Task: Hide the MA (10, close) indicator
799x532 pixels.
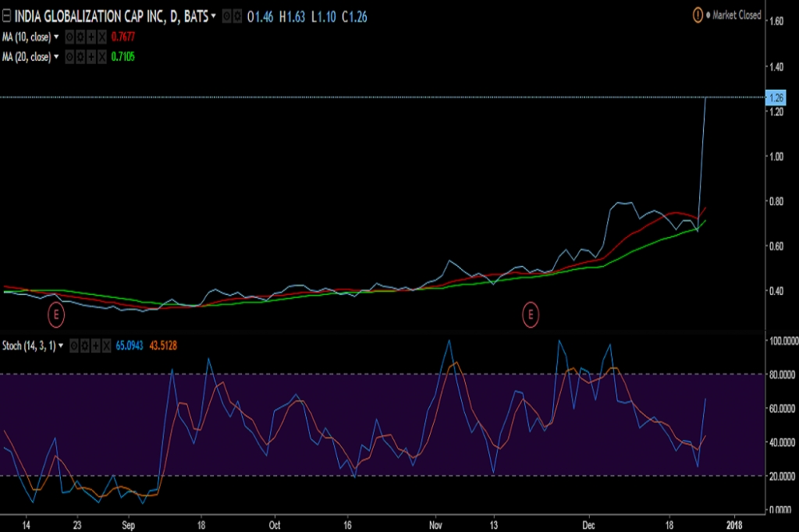Action: (69, 37)
